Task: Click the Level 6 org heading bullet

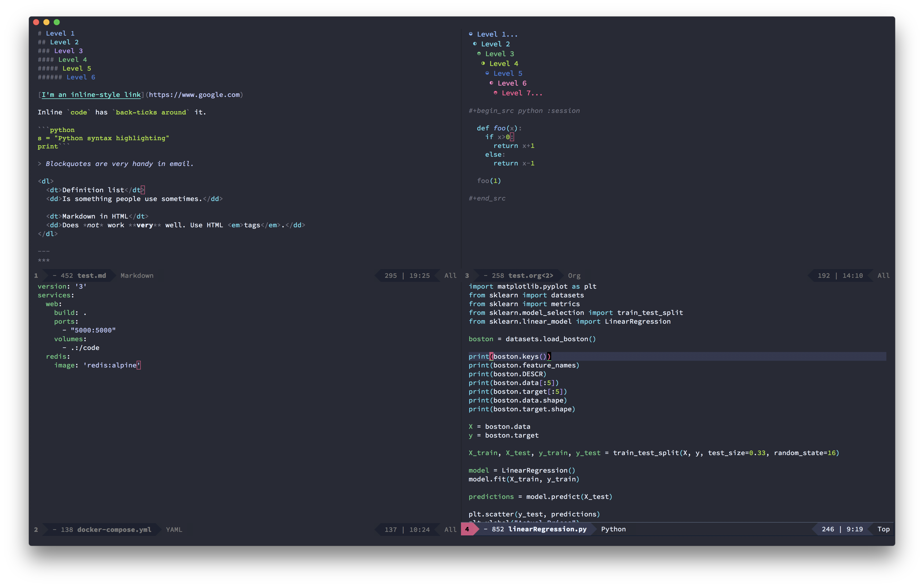Action: [492, 83]
